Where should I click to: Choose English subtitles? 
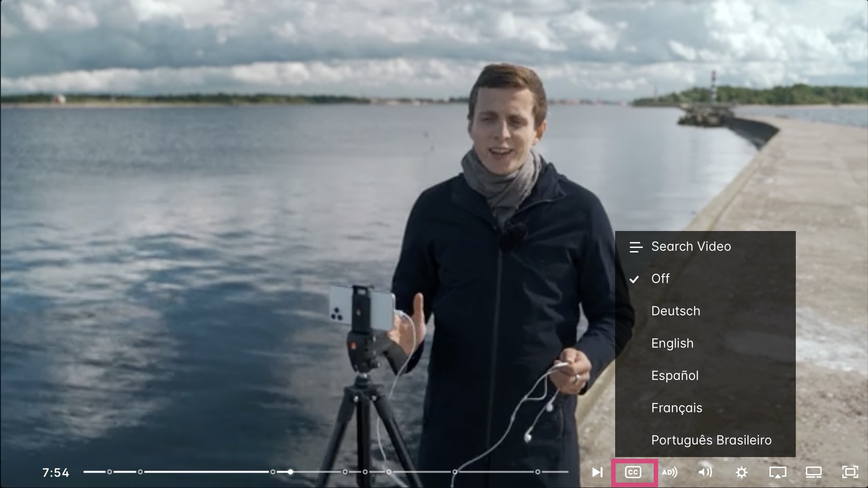point(672,344)
